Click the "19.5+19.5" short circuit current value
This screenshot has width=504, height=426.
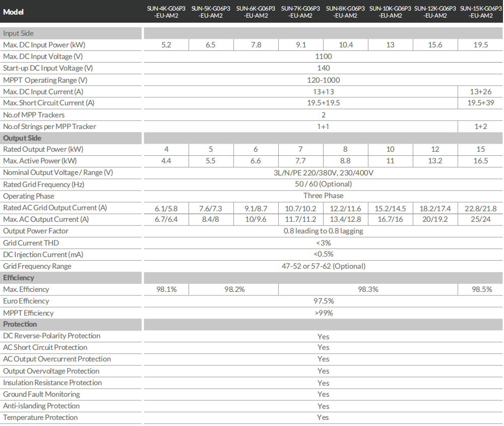click(324, 102)
